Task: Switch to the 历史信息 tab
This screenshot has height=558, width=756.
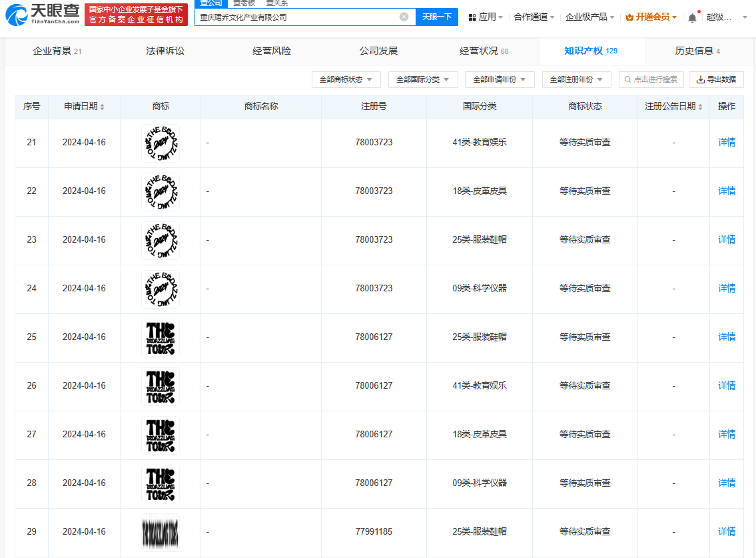Action: pyautogui.click(x=697, y=51)
